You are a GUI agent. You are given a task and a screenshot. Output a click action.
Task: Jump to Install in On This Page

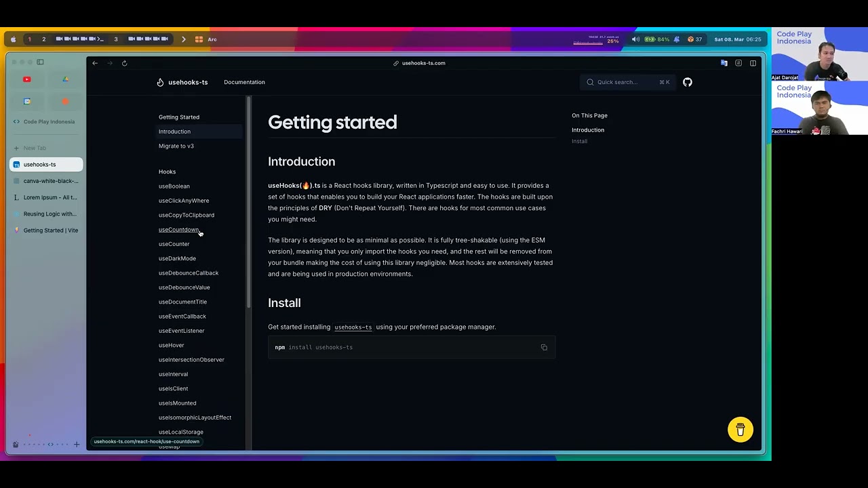click(x=579, y=142)
